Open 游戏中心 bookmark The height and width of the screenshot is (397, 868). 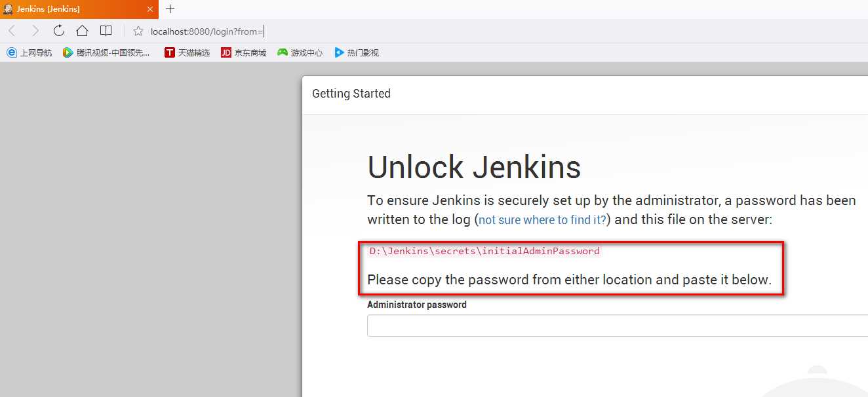click(x=300, y=52)
